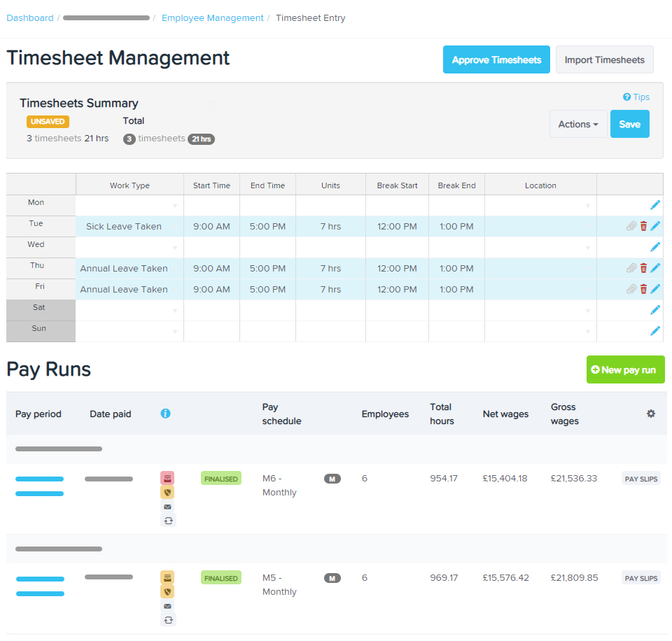Create a New pay run
The height and width of the screenshot is (641, 672).
click(x=624, y=369)
